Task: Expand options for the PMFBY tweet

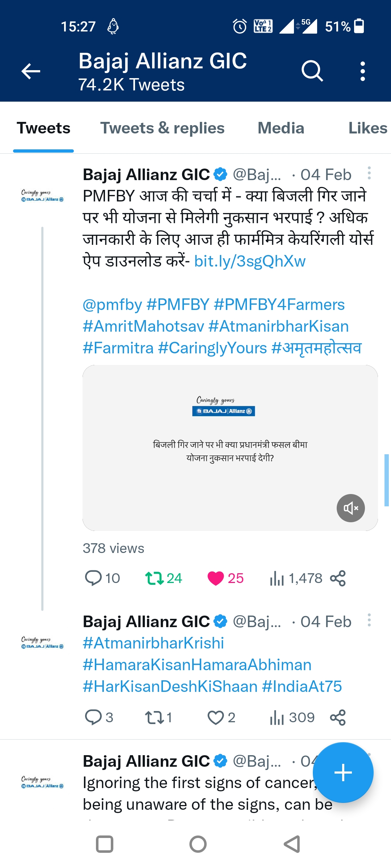Action: coord(369,173)
